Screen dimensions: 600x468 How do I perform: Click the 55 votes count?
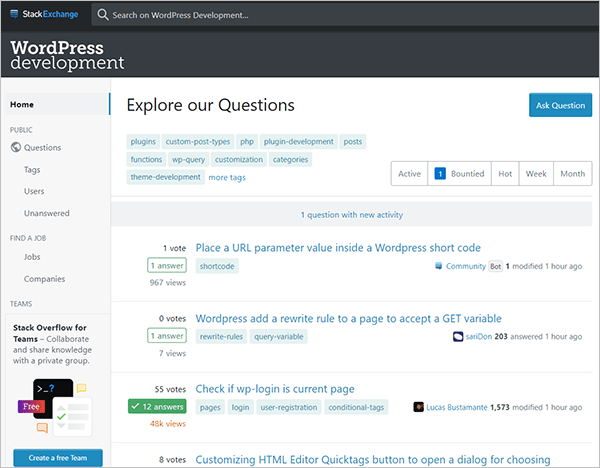(x=170, y=390)
